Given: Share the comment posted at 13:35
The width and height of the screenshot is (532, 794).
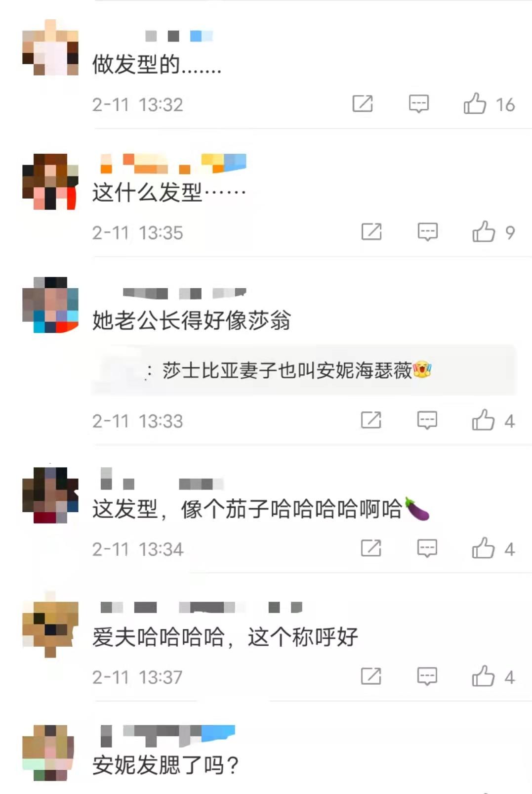Looking at the screenshot, I should 371,232.
